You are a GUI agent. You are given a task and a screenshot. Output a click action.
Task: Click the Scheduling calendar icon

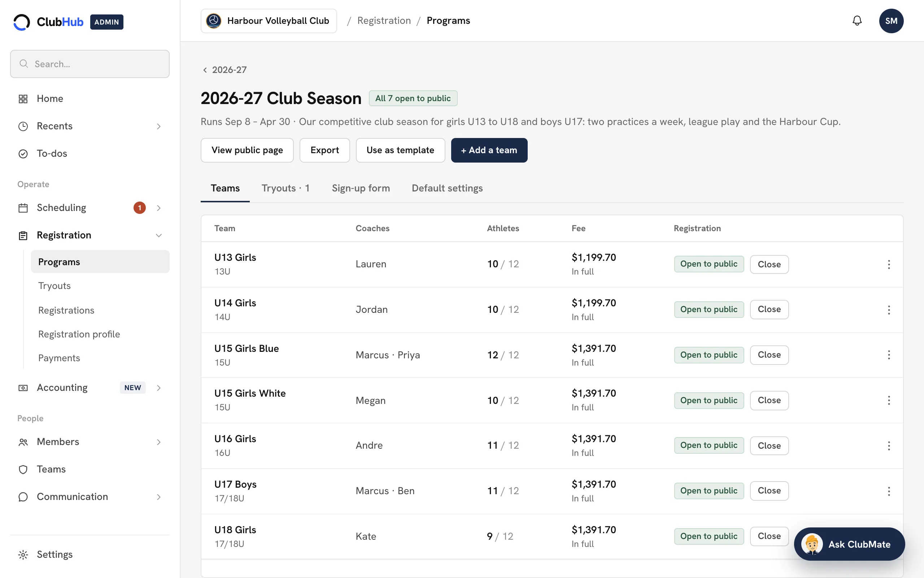(23, 208)
